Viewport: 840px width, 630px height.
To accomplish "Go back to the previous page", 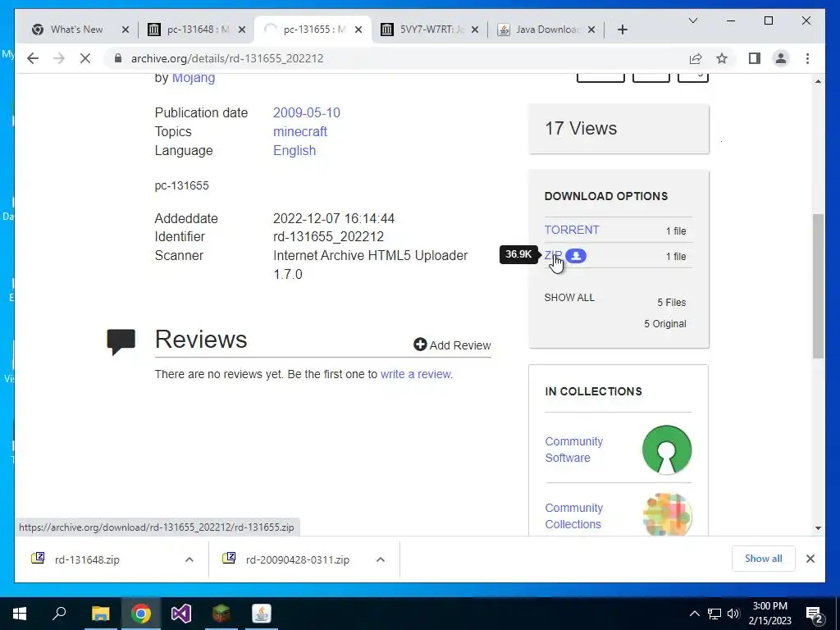I will click(33, 58).
